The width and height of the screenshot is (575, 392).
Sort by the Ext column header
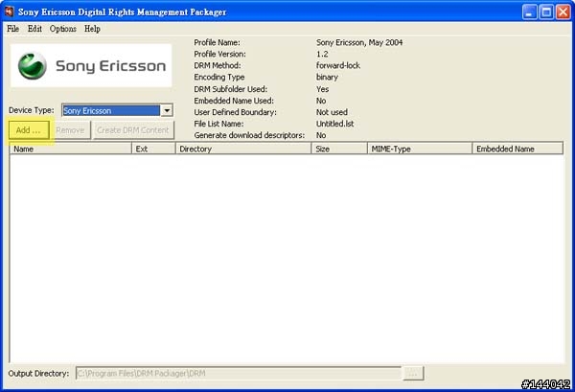tap(153, 149)
